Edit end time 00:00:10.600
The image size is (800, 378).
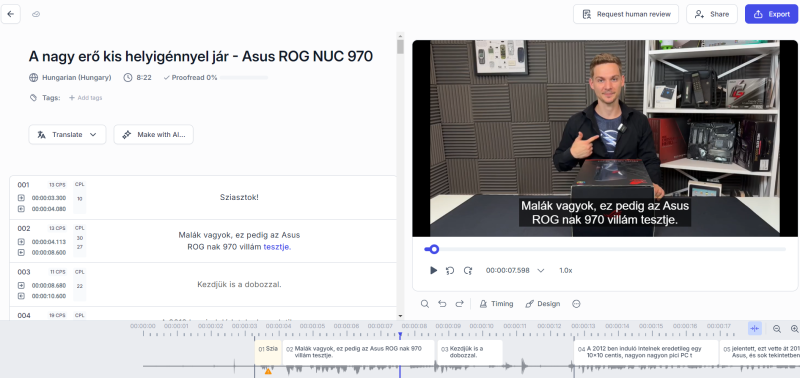[49, 296]
